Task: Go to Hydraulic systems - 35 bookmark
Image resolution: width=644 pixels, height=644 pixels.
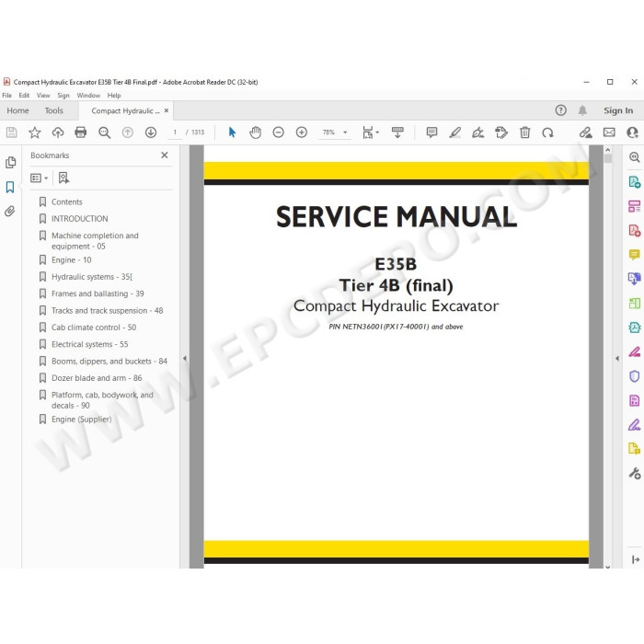Action: click(92, 277)
